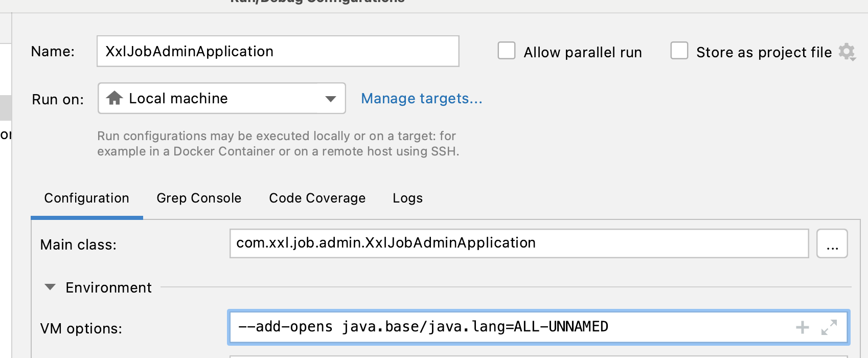The height and width of the screenshot is (358, 868).
Task: Click into the Name text field
Action: click(278, 51)
